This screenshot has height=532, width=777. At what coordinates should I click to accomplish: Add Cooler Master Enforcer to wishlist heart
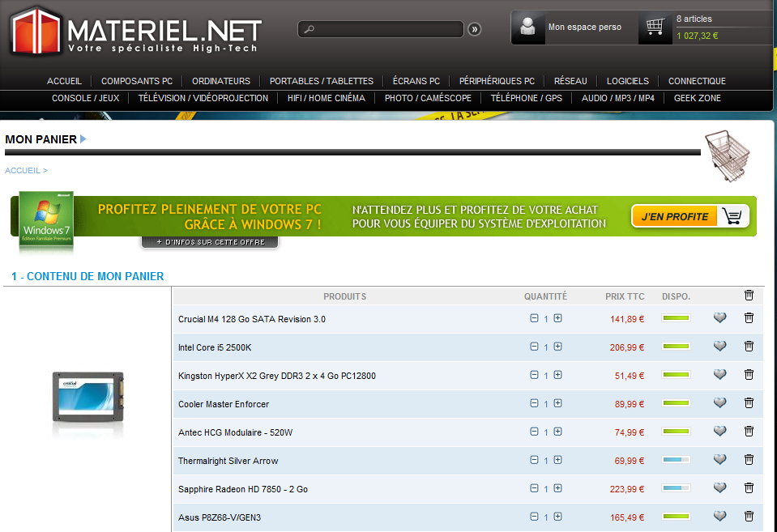click(x=719, y=403)
